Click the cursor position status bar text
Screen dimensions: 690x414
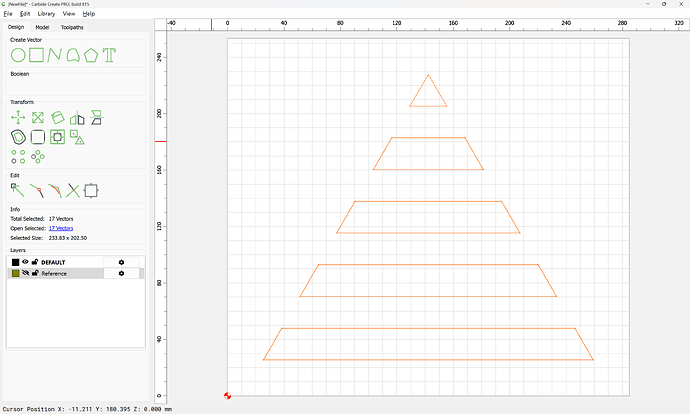click(87, 409)
